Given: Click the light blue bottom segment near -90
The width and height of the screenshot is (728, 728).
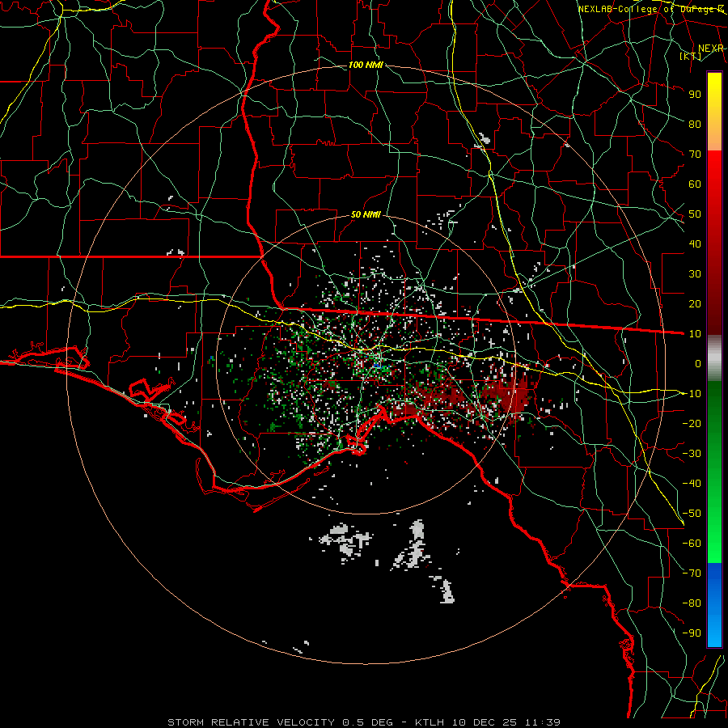Looking at the screenshot, I should tap(714, 632).
